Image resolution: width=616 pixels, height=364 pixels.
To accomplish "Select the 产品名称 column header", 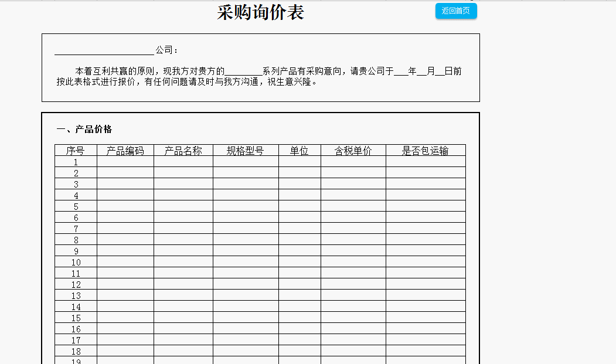I will [183, 150].
